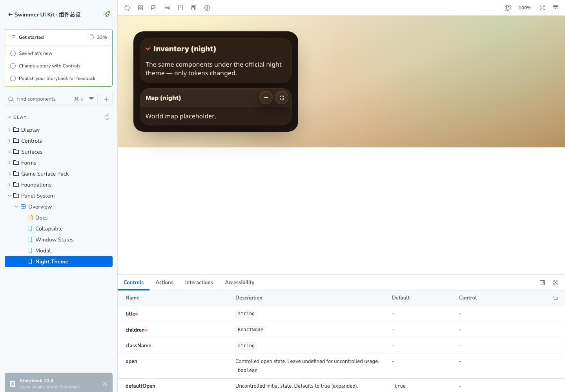Switch to the Actions tab
This screenshot has height=392, width=565.
pyautogui.click(x=164, y=283)
